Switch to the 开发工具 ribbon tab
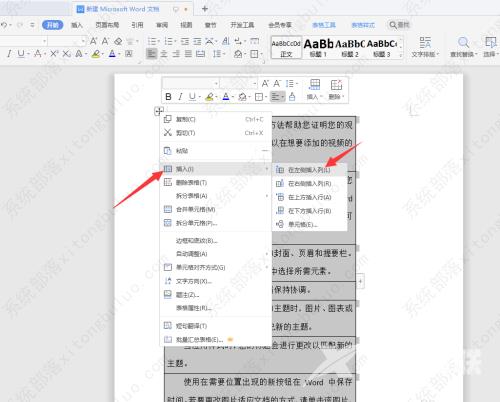 click(242, 25)
